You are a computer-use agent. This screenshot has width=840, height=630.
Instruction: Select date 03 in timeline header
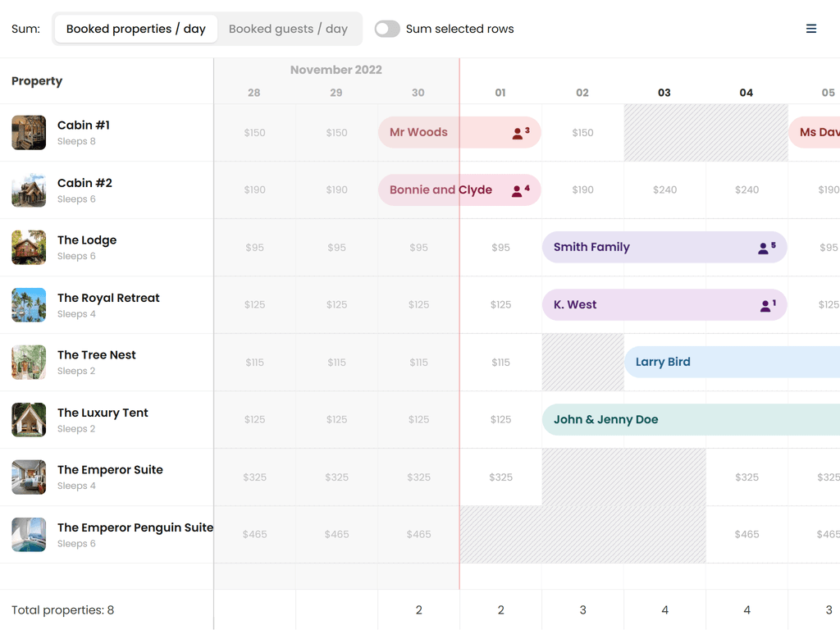664,93
